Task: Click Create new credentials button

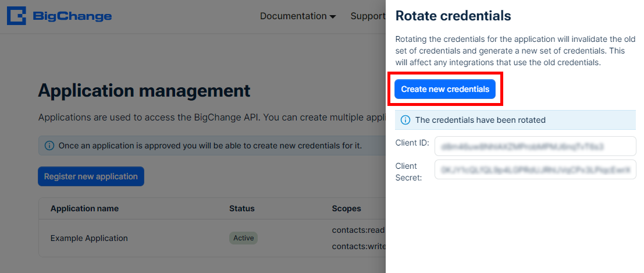Action: tap(445, 89)
